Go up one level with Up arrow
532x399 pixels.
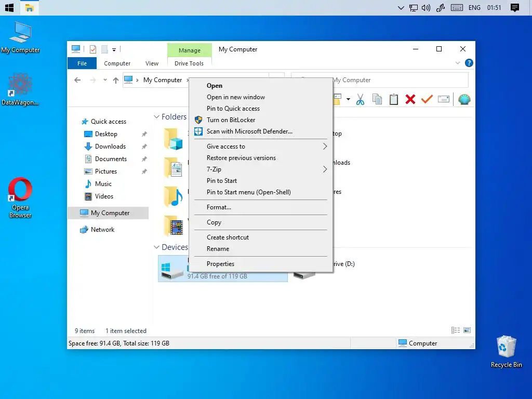click(116, 80)
